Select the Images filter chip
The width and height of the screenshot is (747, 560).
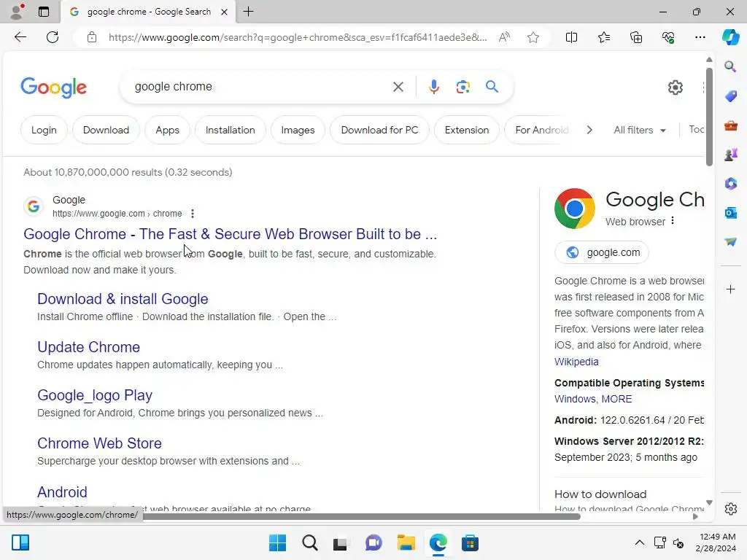click(x=298, y=130)
